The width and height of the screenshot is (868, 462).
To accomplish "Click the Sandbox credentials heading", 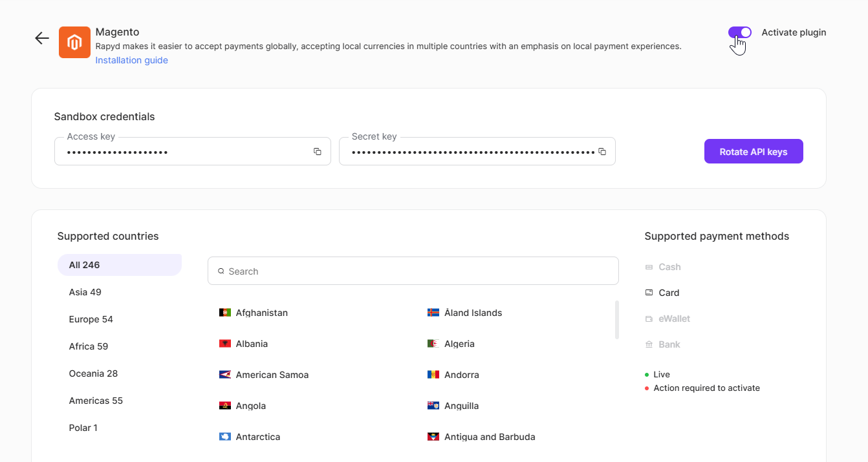I will tap(105, 117).
